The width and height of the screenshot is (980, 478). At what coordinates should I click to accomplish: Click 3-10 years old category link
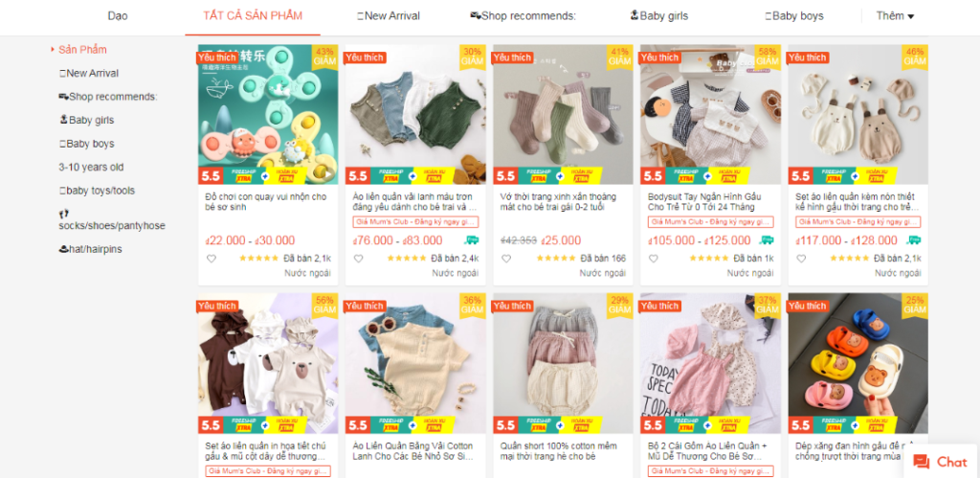click(91, 167)
